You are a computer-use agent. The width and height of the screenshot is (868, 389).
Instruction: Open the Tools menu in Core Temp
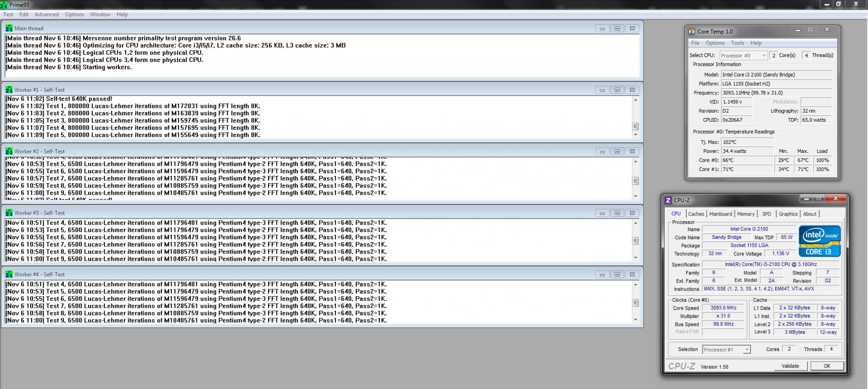(738, 43)
